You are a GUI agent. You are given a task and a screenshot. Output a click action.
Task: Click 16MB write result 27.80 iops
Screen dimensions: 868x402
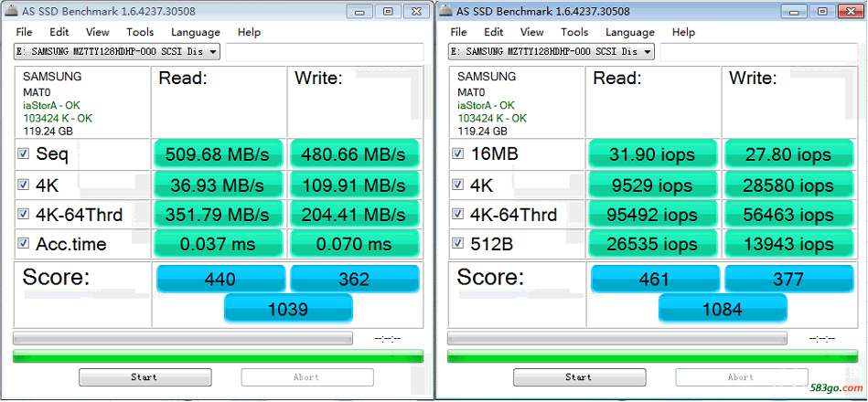coord(788,154)
